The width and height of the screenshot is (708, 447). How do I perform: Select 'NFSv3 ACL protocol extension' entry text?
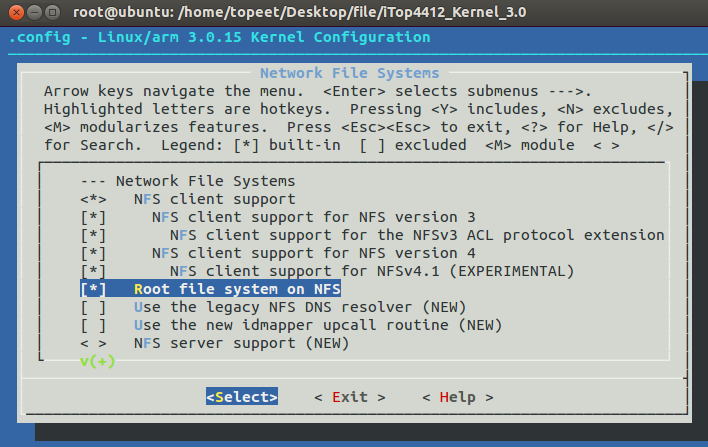click(x=417, y=235)
